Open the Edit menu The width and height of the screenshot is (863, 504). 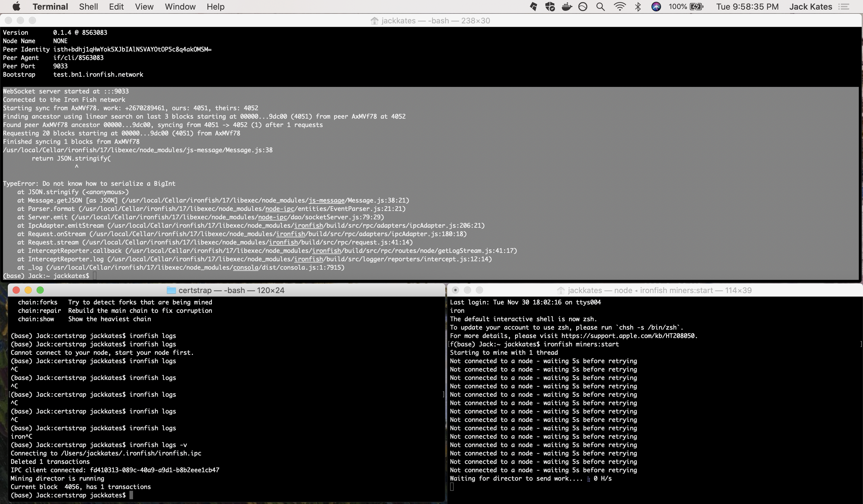pyautogui.click(x=116, y=7)
